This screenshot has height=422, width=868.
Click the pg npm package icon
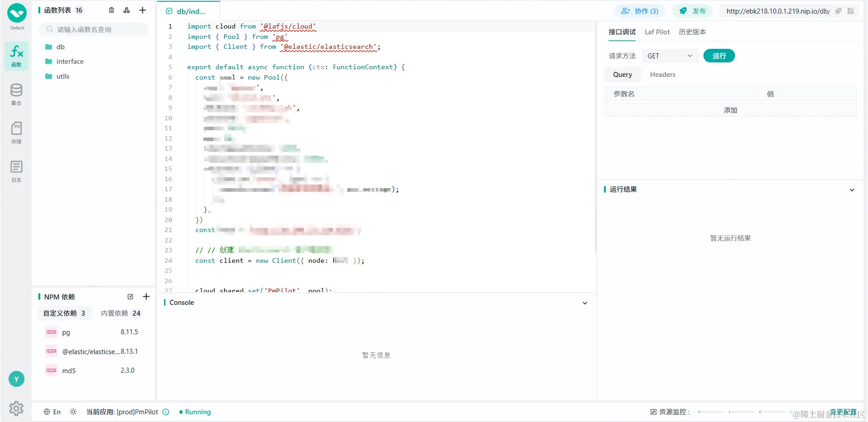(x=52, y=332)
